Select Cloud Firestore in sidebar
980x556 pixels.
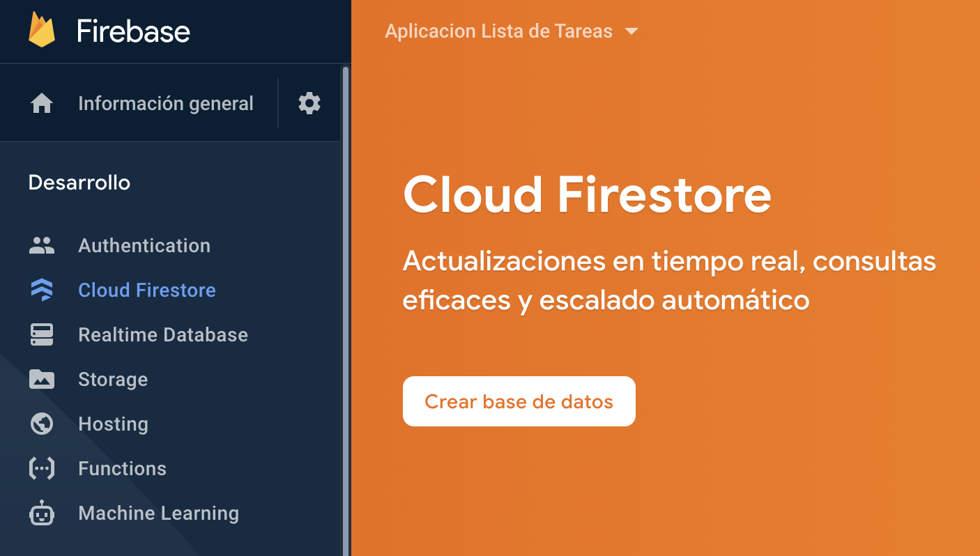pyautogui.click(x=147, y=290)
